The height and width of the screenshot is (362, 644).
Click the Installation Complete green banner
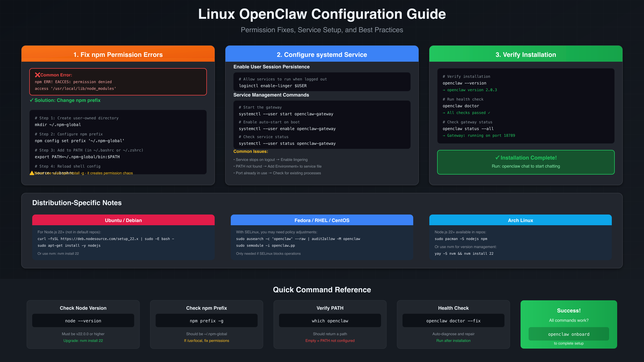pyautogui.click(x=526, y=162)
